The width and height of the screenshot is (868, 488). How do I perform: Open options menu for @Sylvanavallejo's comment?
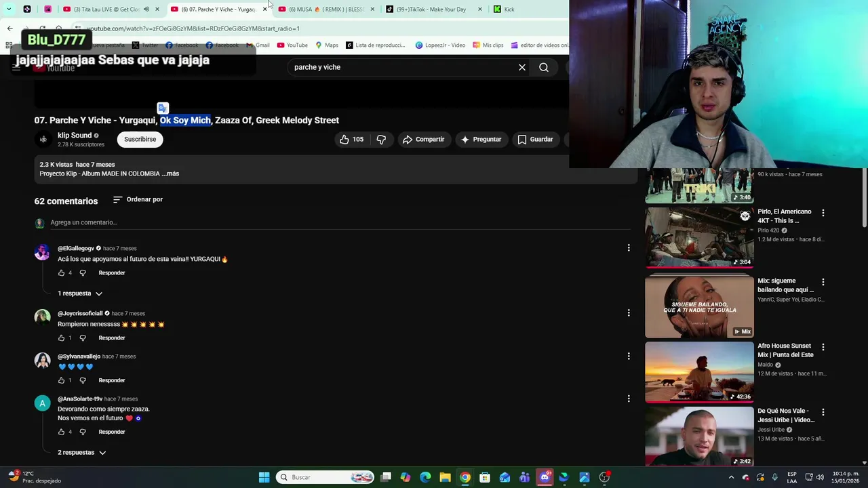tap(629, 355)
